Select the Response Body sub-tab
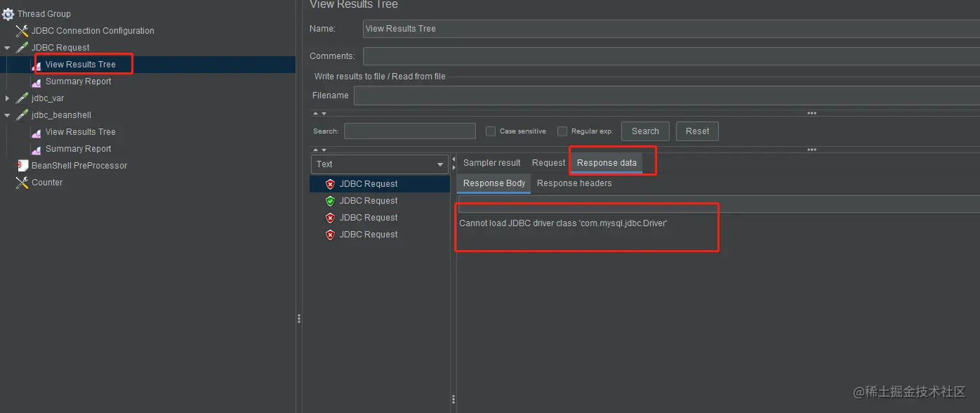Image resolution: width=980 pixels, height=413 pixels. tap(494, 183)
